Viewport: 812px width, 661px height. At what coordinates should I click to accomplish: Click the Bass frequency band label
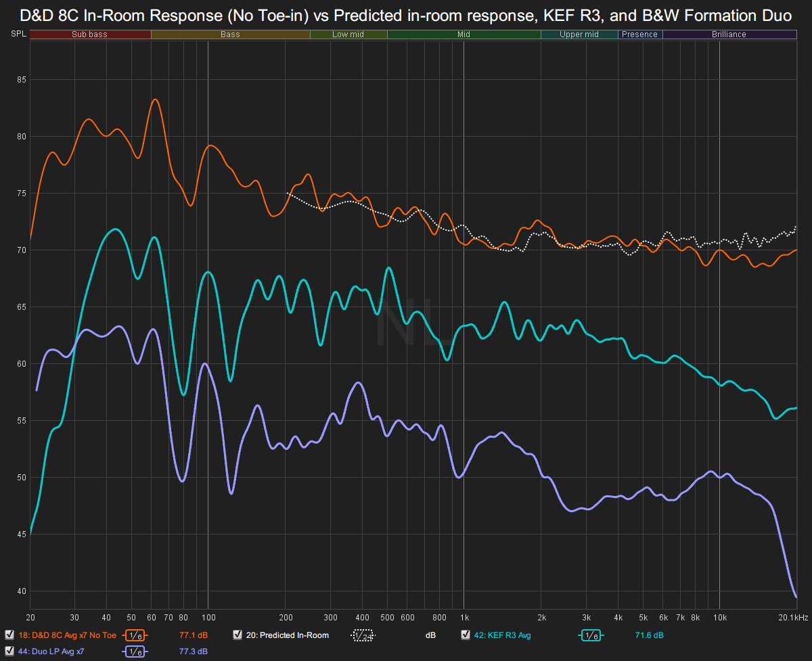point(231,35)
